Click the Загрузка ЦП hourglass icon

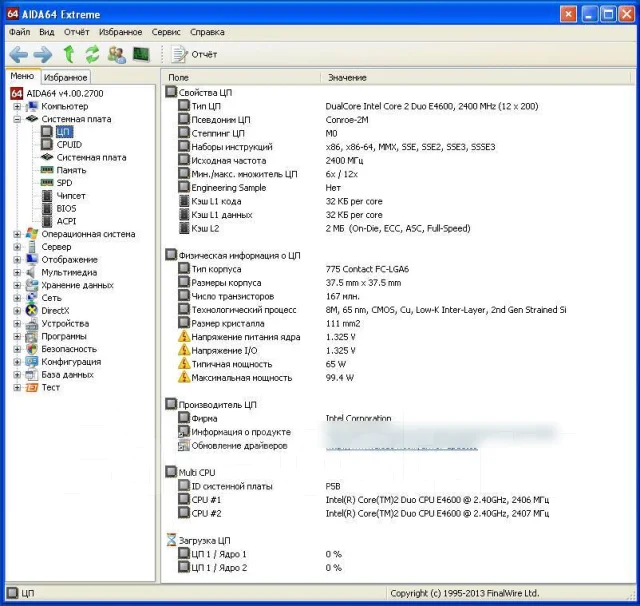tap(171, 539)
